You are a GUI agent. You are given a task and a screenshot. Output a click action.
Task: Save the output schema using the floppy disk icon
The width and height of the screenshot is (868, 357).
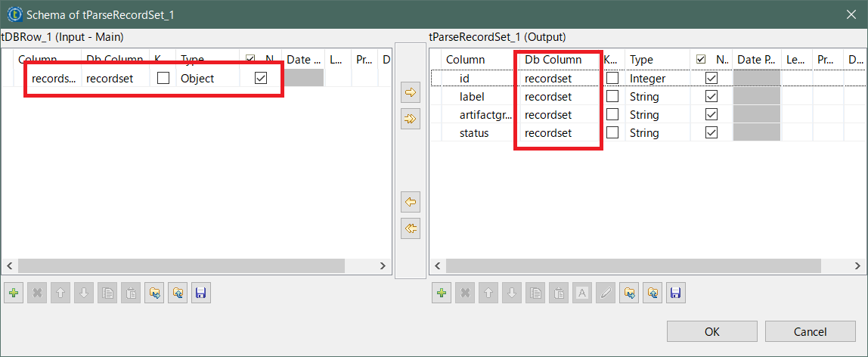tap(675, 293)
